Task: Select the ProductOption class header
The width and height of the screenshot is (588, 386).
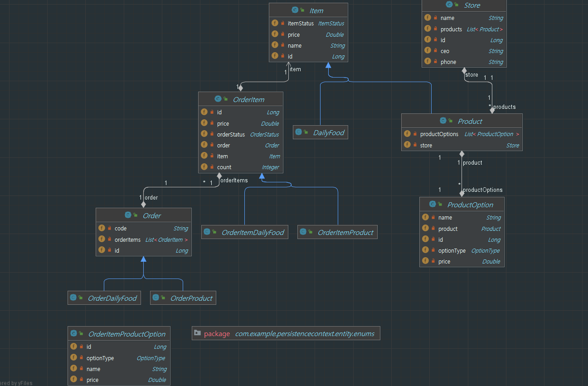Action: click(x=462, y=205)
